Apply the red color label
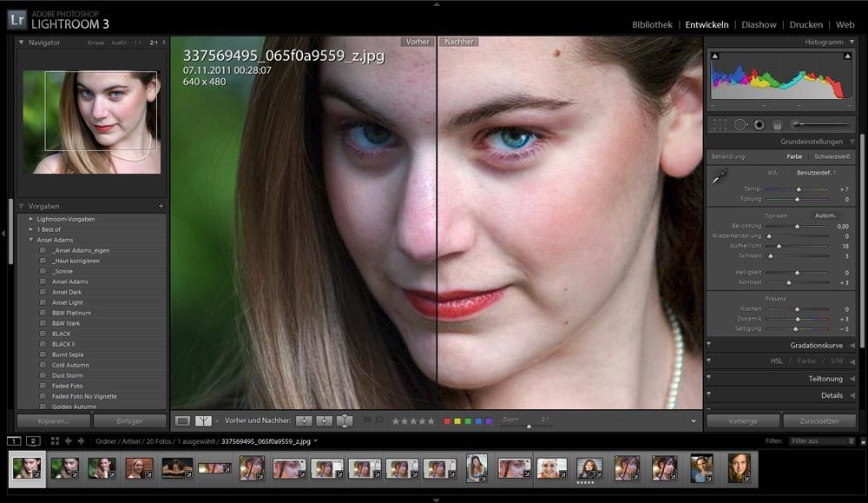 447,421
